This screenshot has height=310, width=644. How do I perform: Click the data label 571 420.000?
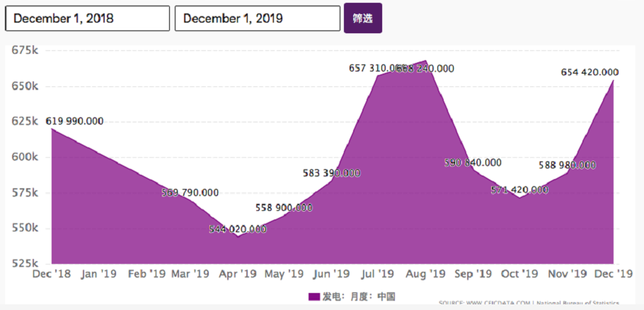[519, 190]
